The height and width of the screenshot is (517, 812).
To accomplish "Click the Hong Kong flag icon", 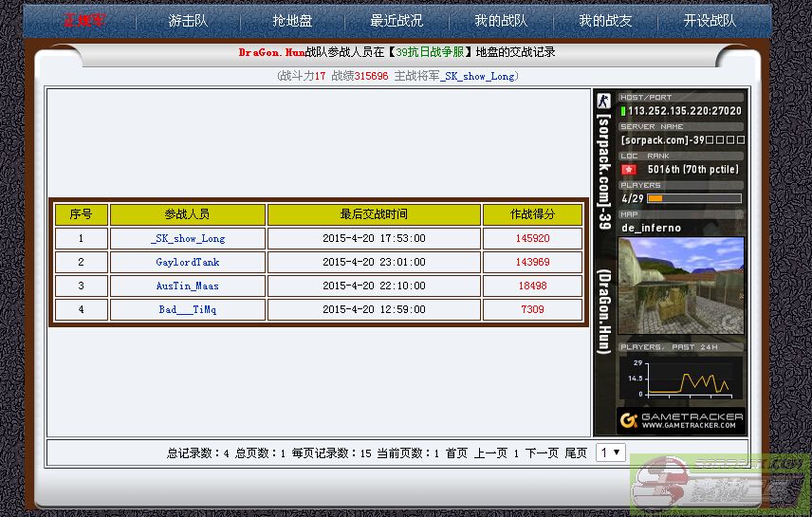I will point(628,170).
